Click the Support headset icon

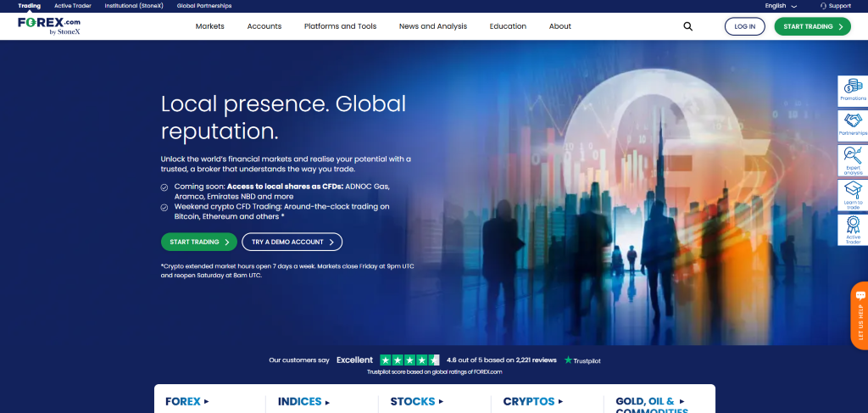point(823,6)
